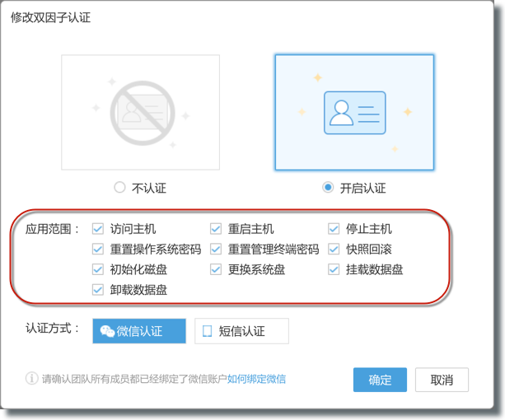Click the blue ID card thumbnail
505x420 pixels.
click(354, 112)
